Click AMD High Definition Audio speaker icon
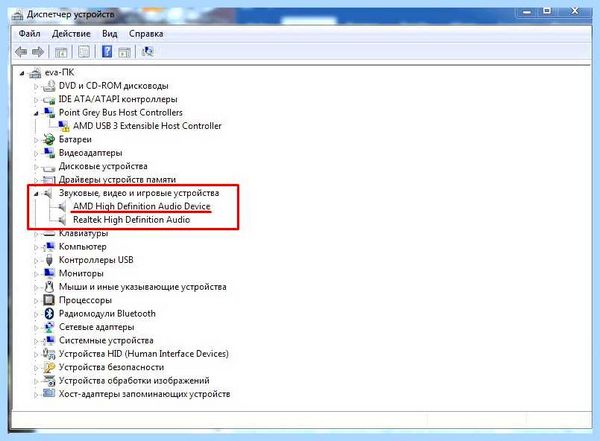Viewport: 600px width, 441px height. click(x=63, y=207)
